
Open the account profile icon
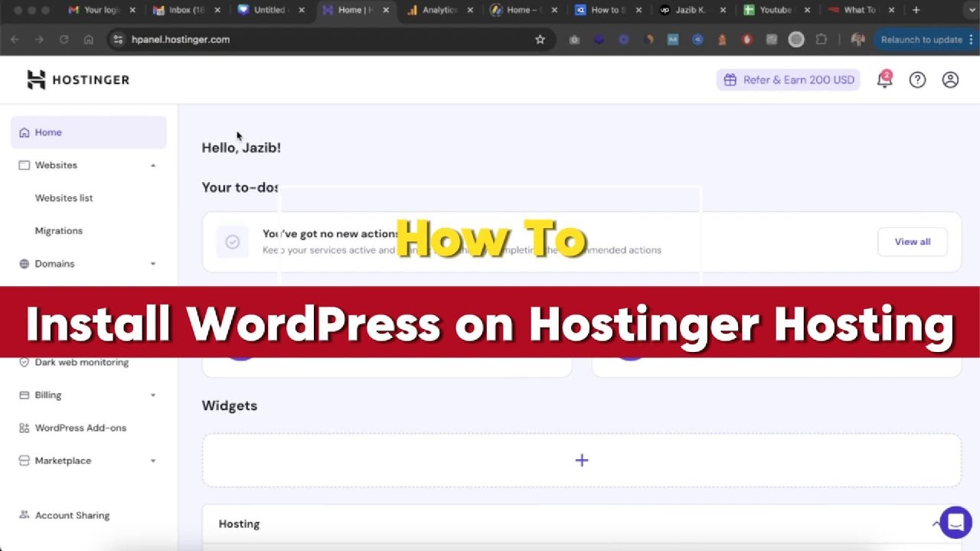tap(950, 80)
